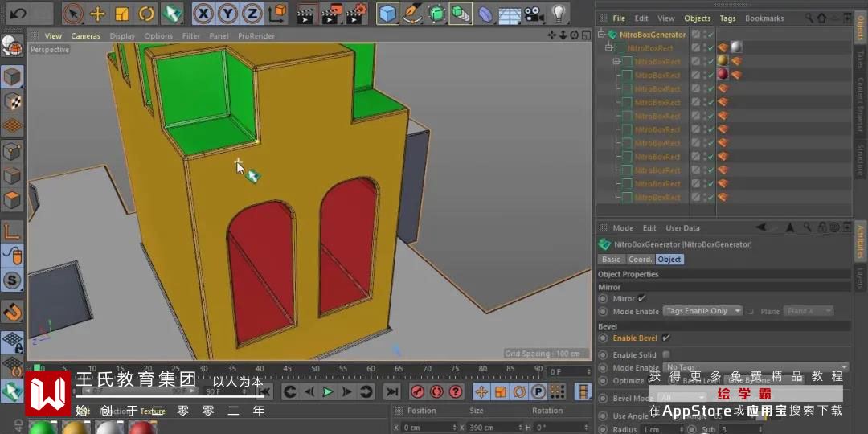Image resolution: width=868 pixels, height=434 pixels.
Task: Open the Deformer bend icon
Action: [x=485, y=14]
